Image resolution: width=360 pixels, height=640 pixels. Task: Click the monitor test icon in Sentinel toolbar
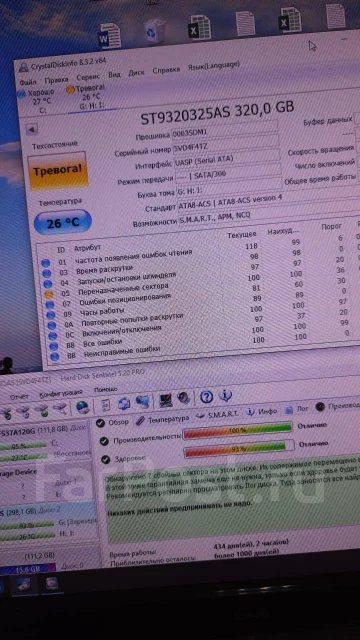pyautogui.click(x=166, y=400)
